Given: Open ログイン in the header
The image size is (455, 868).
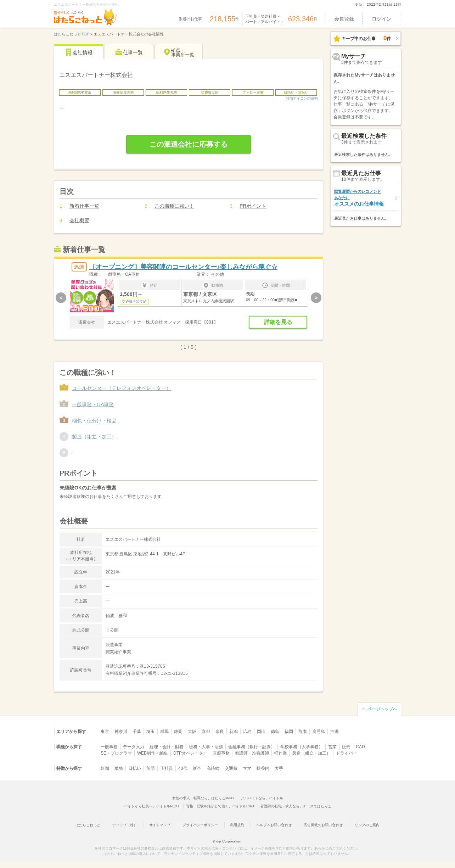Looking at the screenshot, I should click(382, 19).
